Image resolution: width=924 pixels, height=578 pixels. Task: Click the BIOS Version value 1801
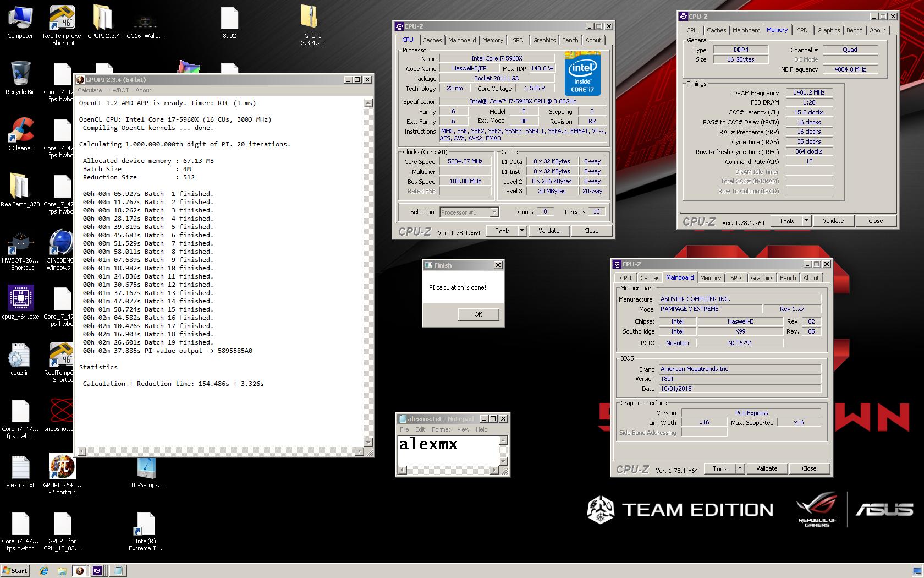click(x=740, y=379)
